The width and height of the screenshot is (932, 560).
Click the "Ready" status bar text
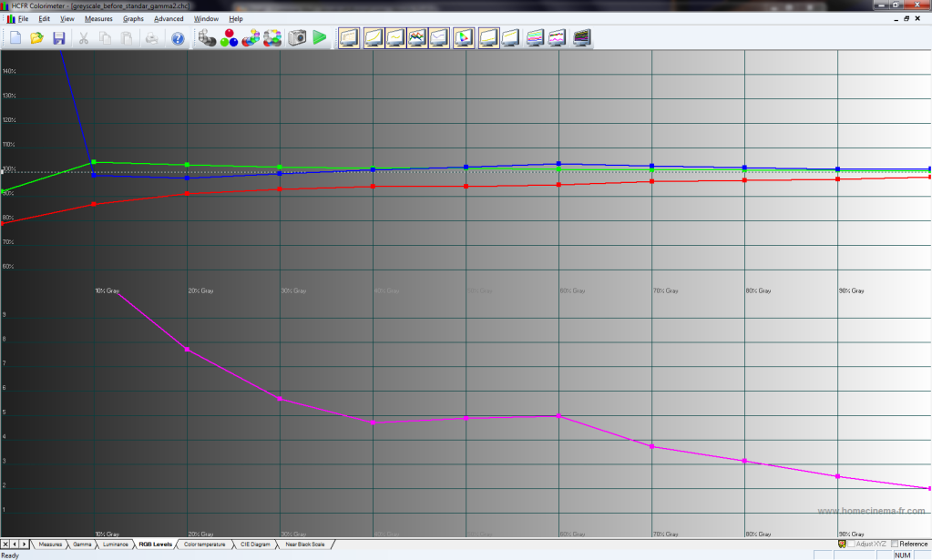(10, 555)
